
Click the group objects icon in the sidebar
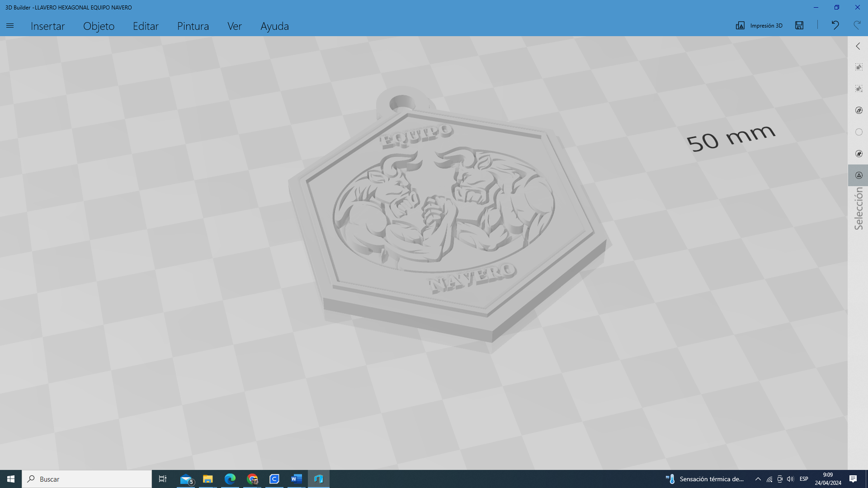pyautogui.click(x=859, y=111)
